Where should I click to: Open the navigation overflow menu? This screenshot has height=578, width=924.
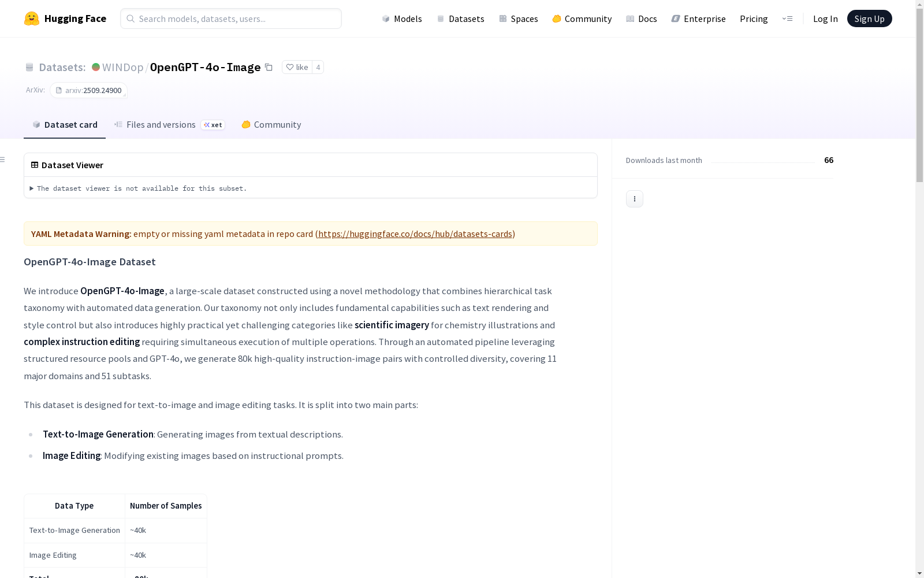click(787, 18)
